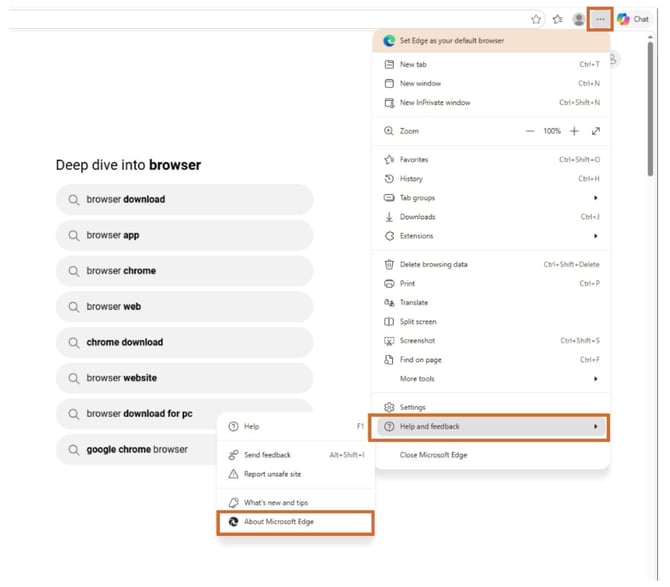Image resolution: width=670 pixels, height=587 pixels.
Task: Click the Screenshot capture icon
Action: tap(389, 341)
